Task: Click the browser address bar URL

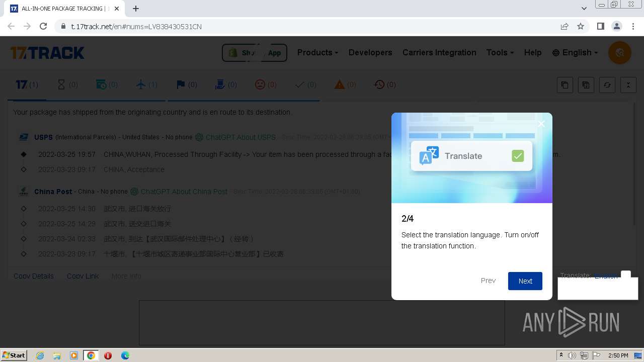Action: tap(136, 26)
